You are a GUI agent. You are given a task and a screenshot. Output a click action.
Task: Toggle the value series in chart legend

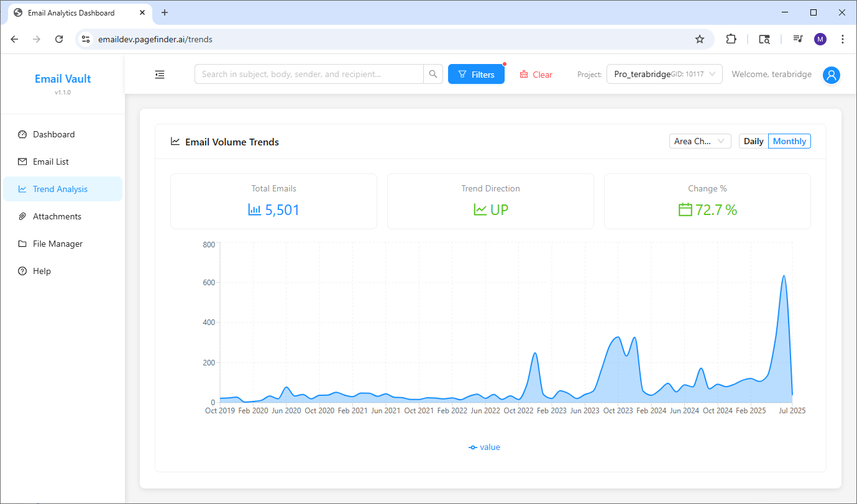[484, 447]
